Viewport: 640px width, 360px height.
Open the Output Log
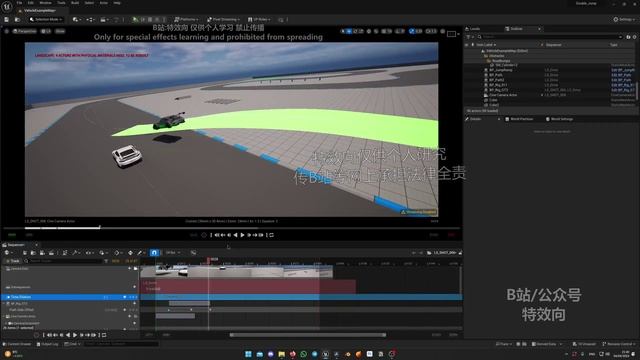pyautogui.click(x=47, y=344)
